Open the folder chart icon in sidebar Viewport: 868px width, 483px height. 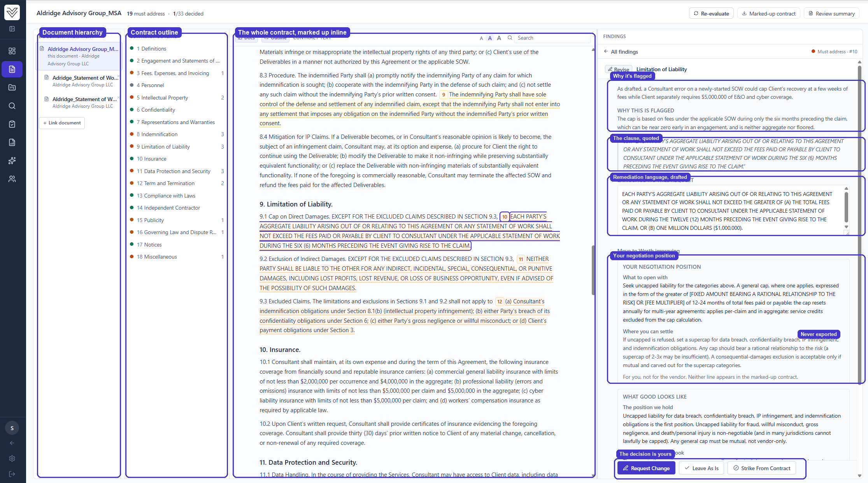[x=12, y=87]
